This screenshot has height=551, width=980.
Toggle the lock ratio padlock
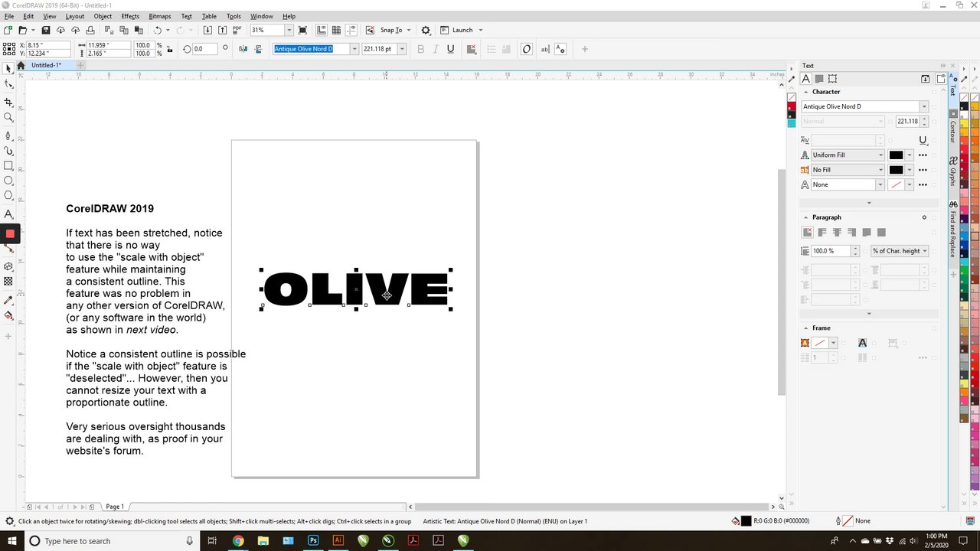point(169,49)
